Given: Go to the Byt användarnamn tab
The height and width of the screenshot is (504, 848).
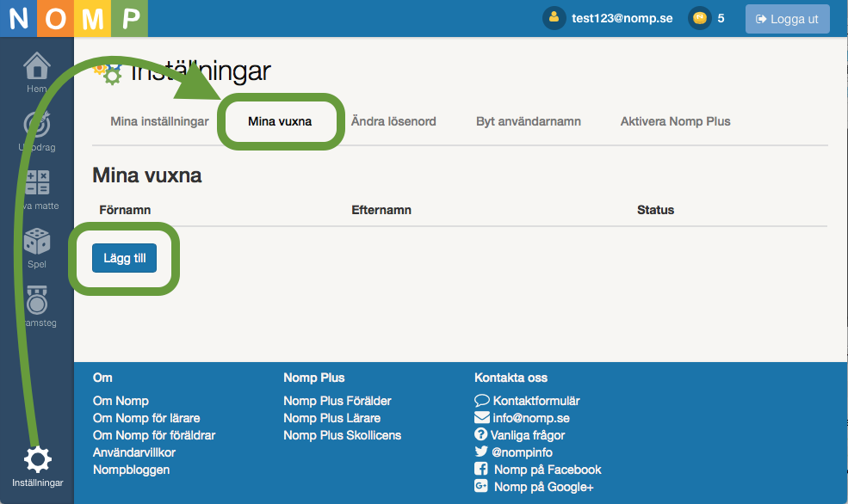Looking at the screenshot, I should coord(528,121).
